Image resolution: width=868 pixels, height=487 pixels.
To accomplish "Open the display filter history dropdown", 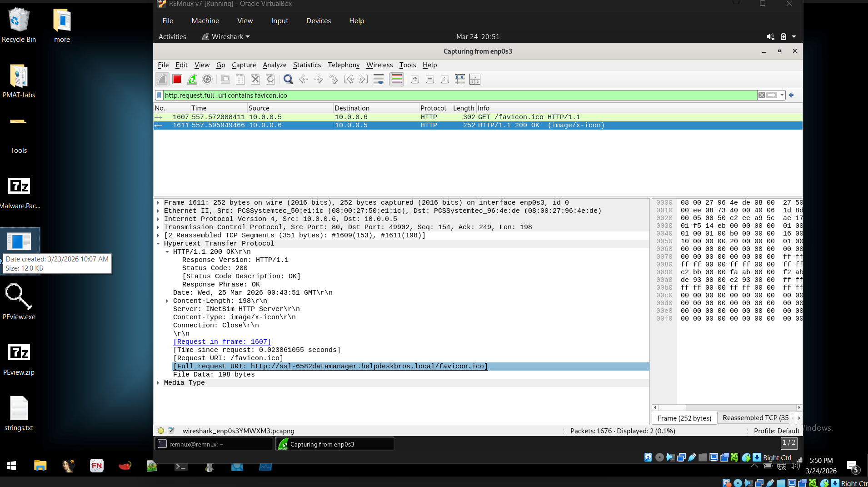I will [782, 95].
